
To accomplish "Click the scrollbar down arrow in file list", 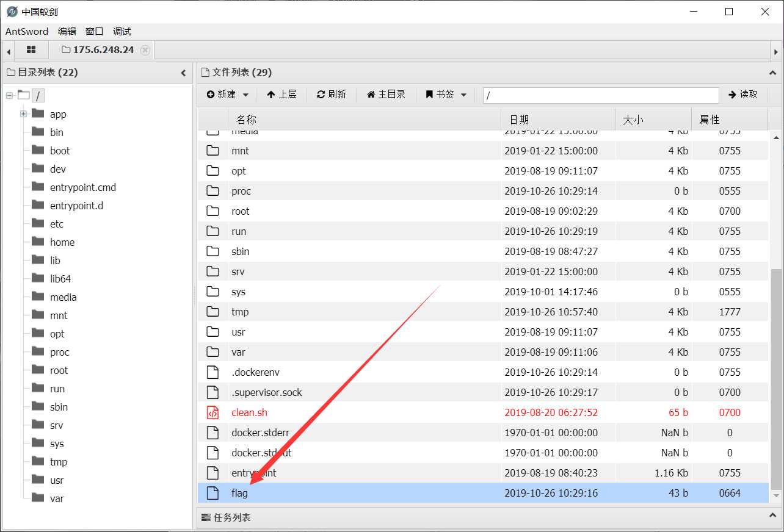I will [775, 496].
